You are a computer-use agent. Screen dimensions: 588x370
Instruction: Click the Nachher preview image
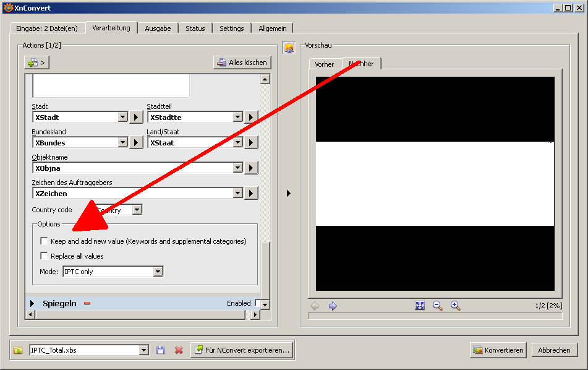pos(435,184)
